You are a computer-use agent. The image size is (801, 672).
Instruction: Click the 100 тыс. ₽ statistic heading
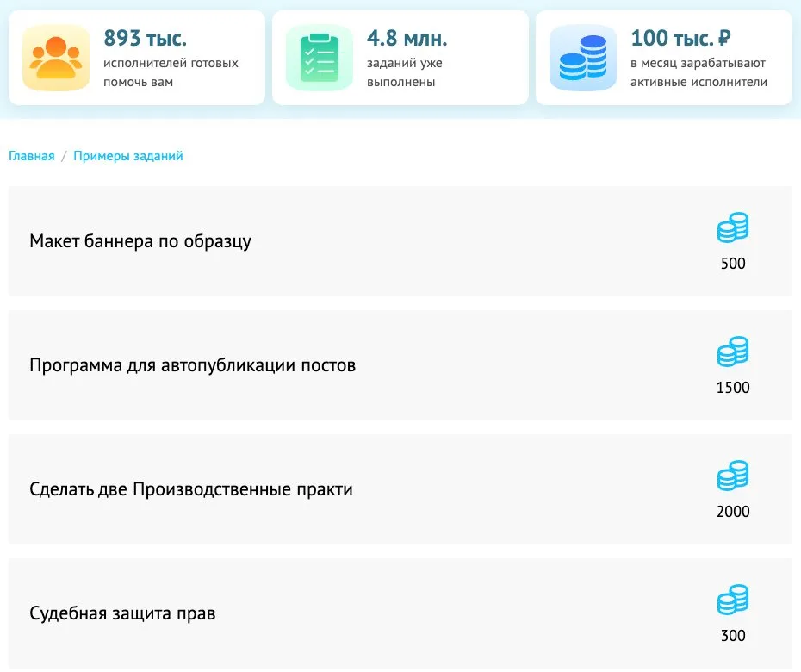[680, 38]
